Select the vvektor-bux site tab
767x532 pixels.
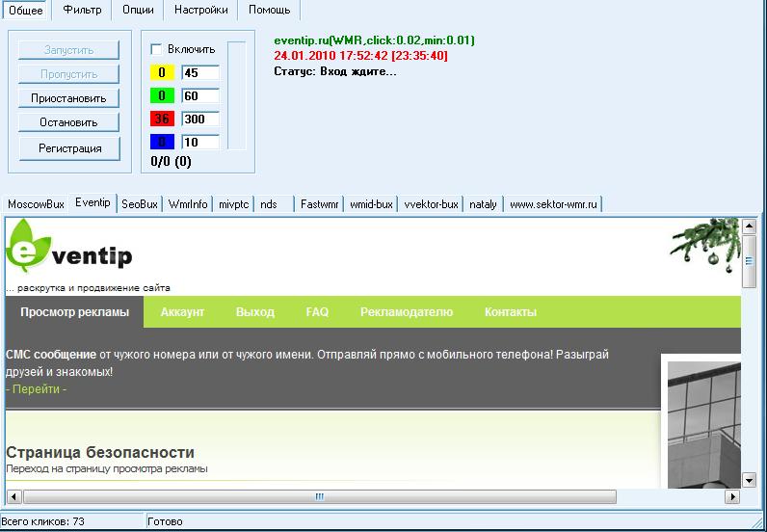coord(431,204)
